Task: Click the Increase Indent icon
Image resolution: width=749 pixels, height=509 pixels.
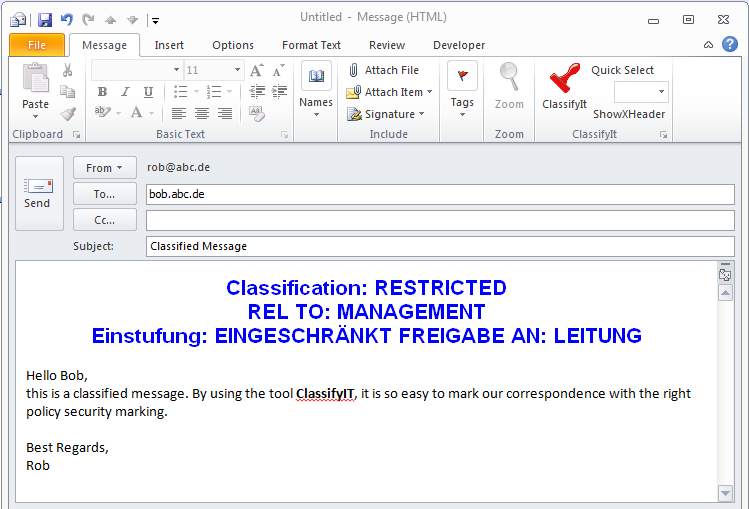Action: (279, 91)
